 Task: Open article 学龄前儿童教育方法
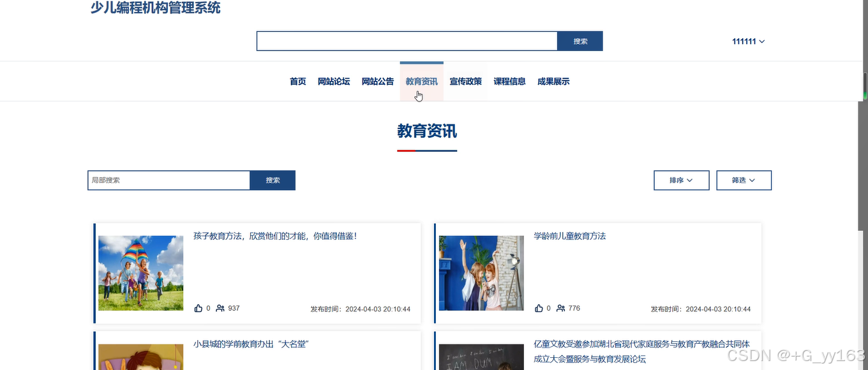(x=569, y=236)
